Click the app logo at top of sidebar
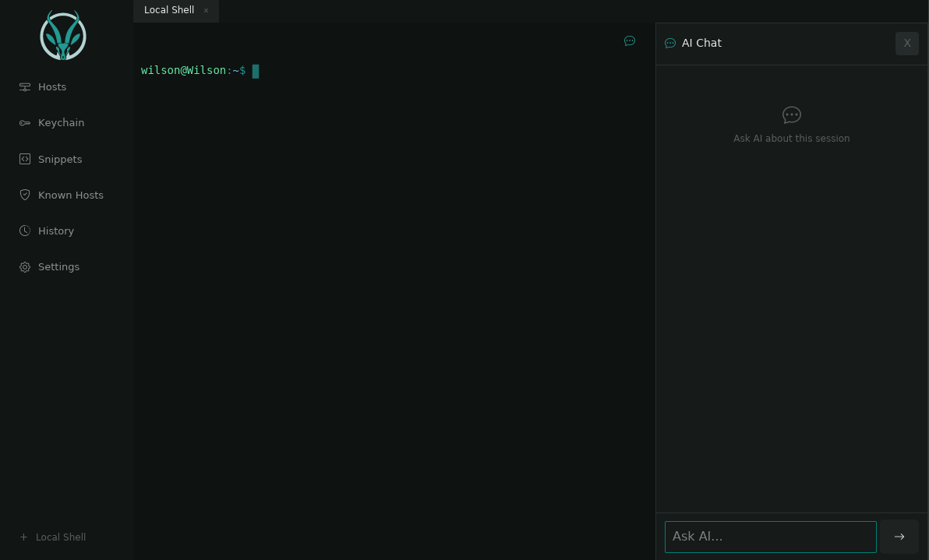 point(62,35)
